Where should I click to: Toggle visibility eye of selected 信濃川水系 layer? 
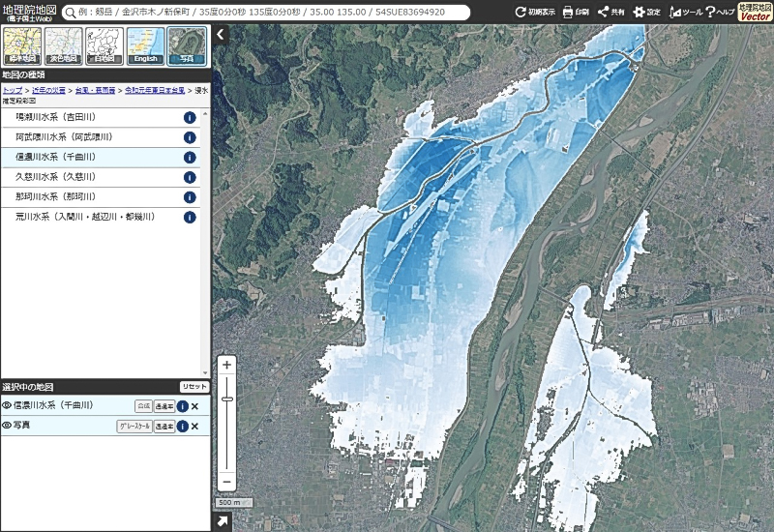[7, 405]
